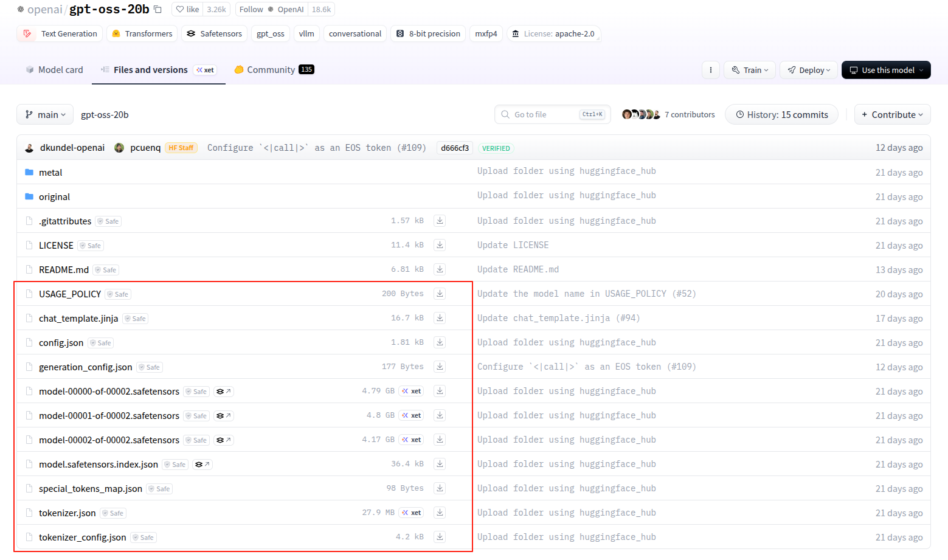Download tokenizer_config.json file
The width and height of the screenshot is (948, 560).
click(440, 537)
